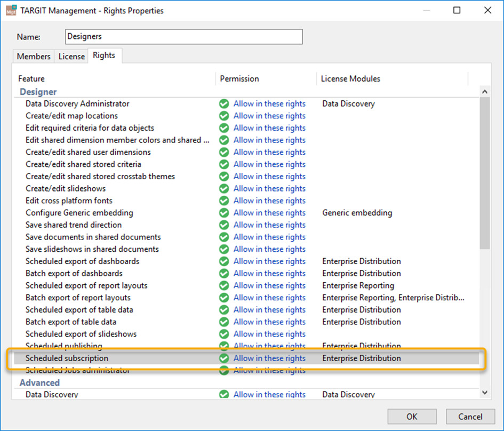Open permission link for Scheduled export of slideshows
Image resolution: width=504 pixels, height=431 pixels.
coord(269,334)
